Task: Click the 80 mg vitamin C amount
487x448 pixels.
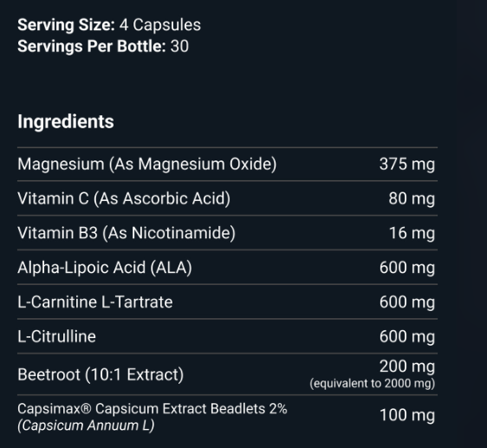Action: point(412,198)
